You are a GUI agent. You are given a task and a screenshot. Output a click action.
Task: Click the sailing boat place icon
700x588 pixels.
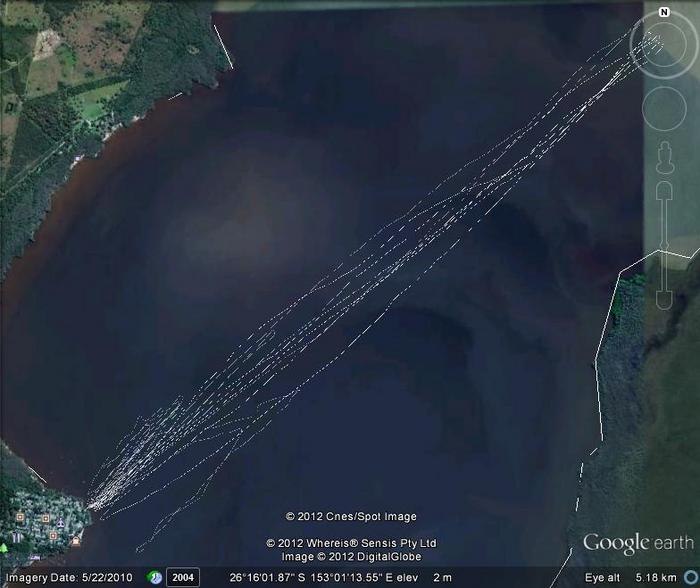pos(61,523)
